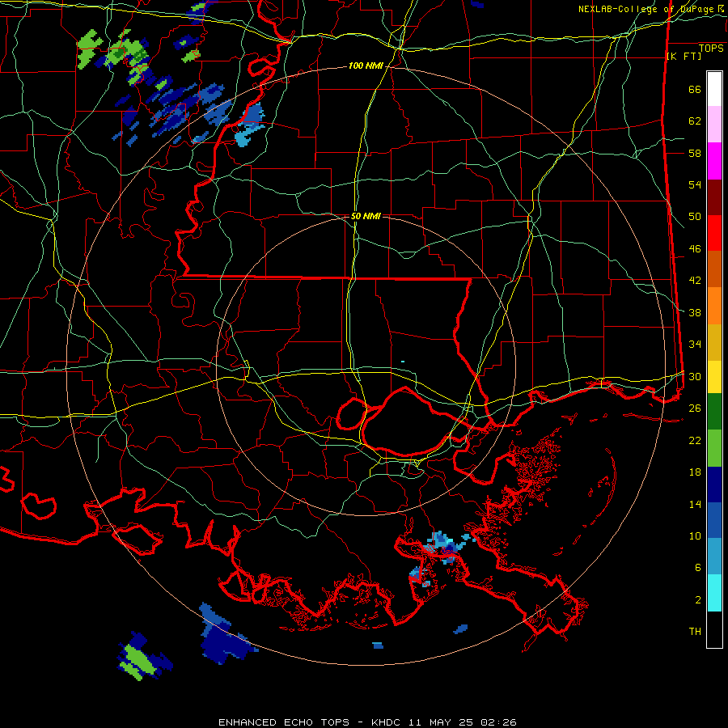Click the legend value "38"

(695, 312)
